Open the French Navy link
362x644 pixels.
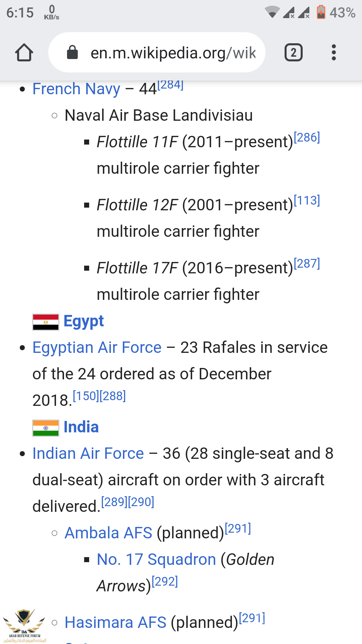tap(76, 89)
